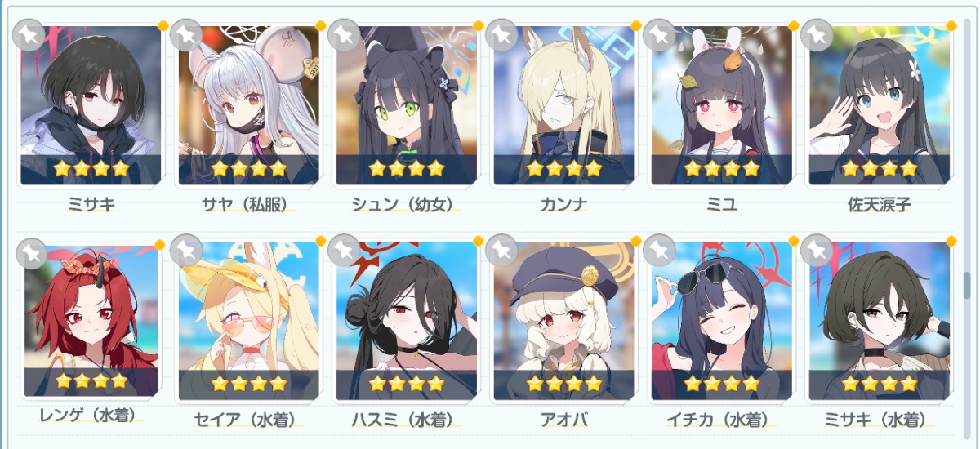Screen dimensions: 980x449
Task: Pin the イチカ(水着) character card
Action: tap(660, 250)
